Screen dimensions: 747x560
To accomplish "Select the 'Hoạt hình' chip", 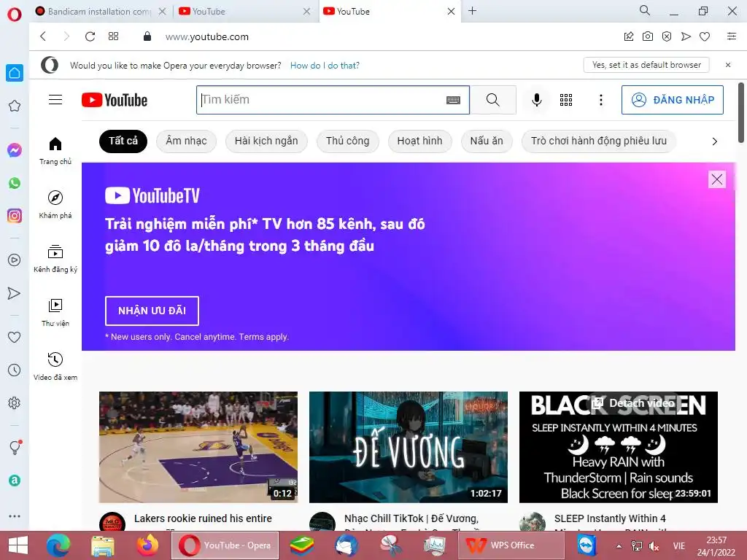I will [419, 141].
